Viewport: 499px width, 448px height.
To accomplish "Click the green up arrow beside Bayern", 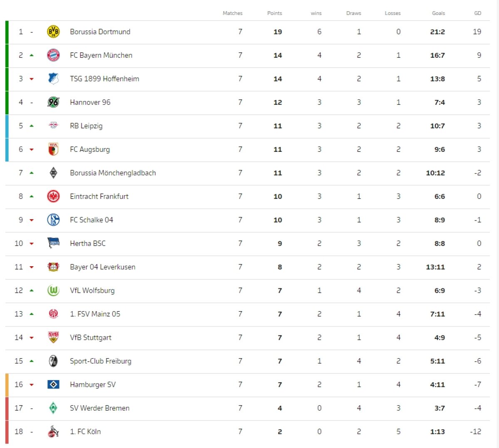I will 32,55.
